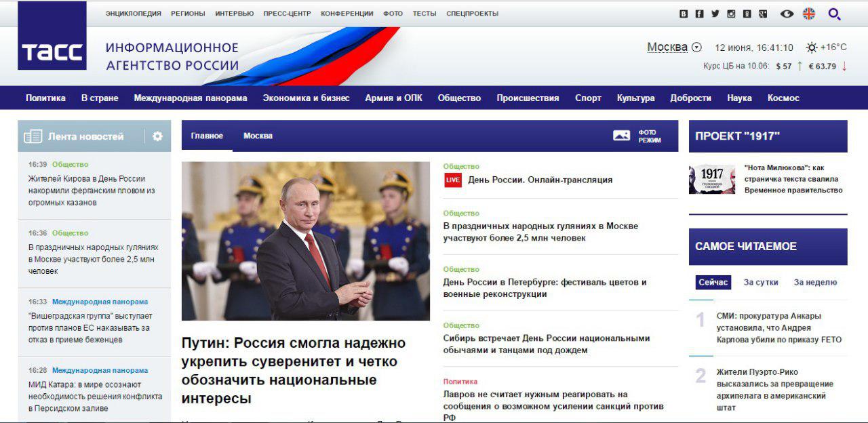Click the Google Plus icon
868x423 pixels.
[x=763, y=14]
